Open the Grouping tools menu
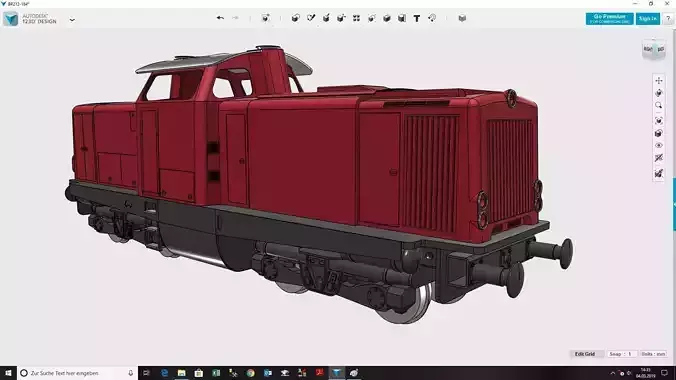 (371, 18)
